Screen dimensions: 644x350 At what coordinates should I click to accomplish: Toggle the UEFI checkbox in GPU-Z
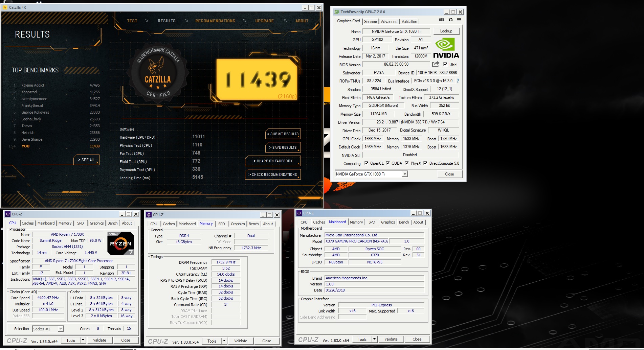445,64
